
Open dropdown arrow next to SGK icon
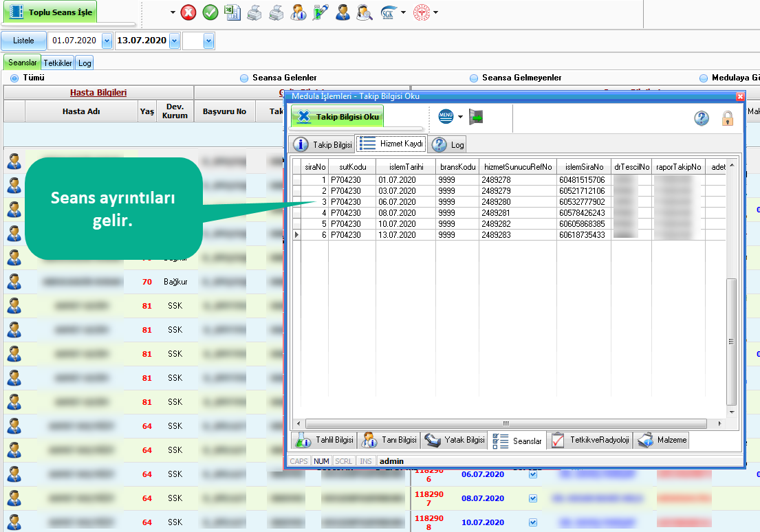coord(403,12)
